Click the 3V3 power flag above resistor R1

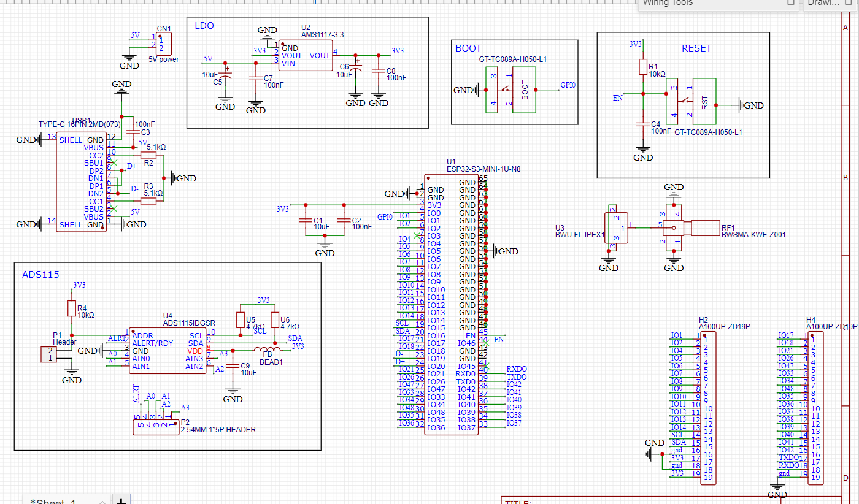[x=635, y=44]
